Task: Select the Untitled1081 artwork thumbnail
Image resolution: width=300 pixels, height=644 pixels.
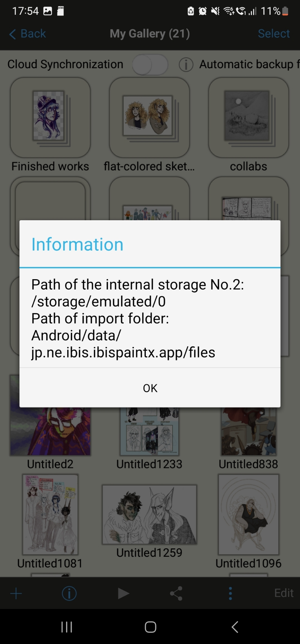Action: pos(50,514)
